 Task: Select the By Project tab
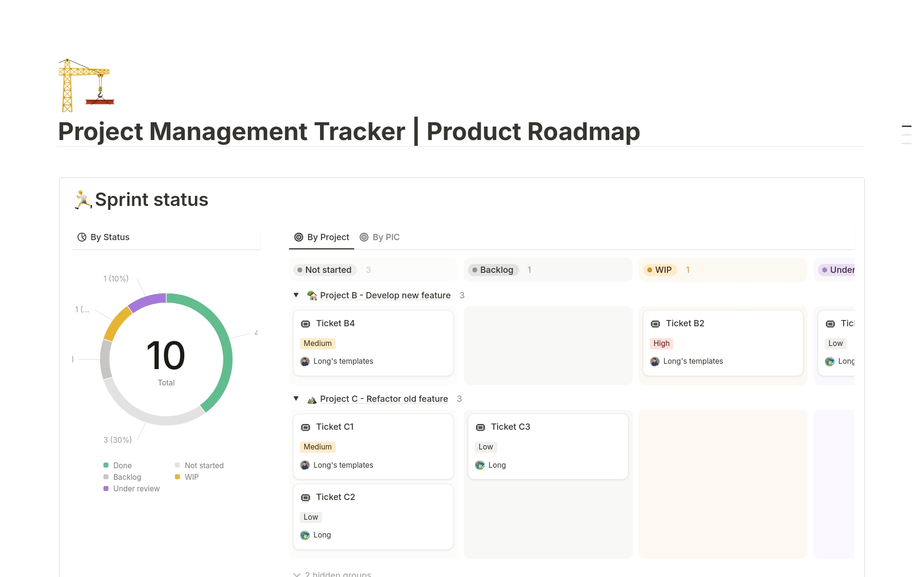point(321,237)
